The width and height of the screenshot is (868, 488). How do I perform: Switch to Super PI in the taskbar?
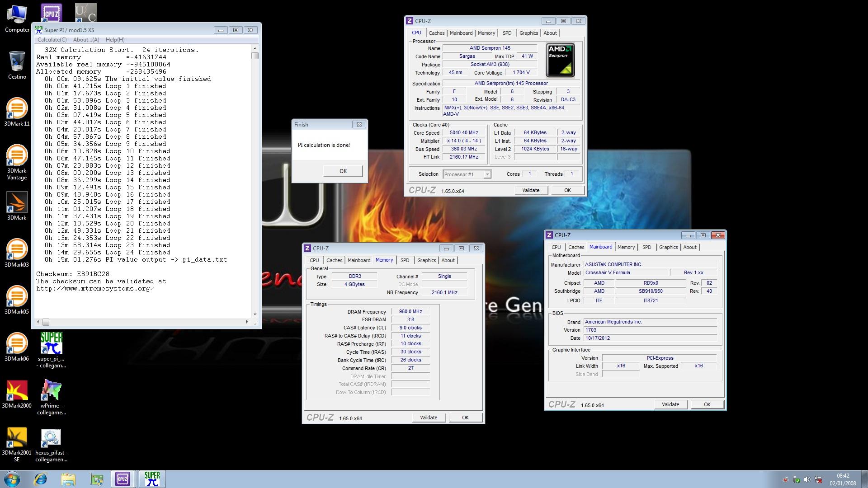tap(152, 479)
